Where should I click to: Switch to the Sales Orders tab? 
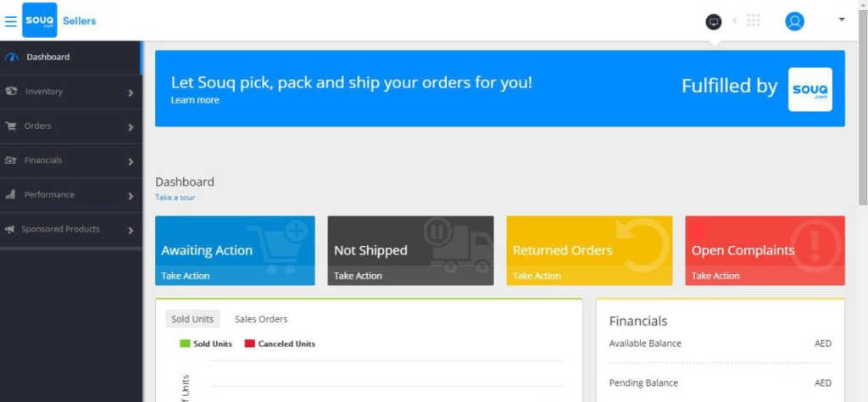tap(261, 319)
